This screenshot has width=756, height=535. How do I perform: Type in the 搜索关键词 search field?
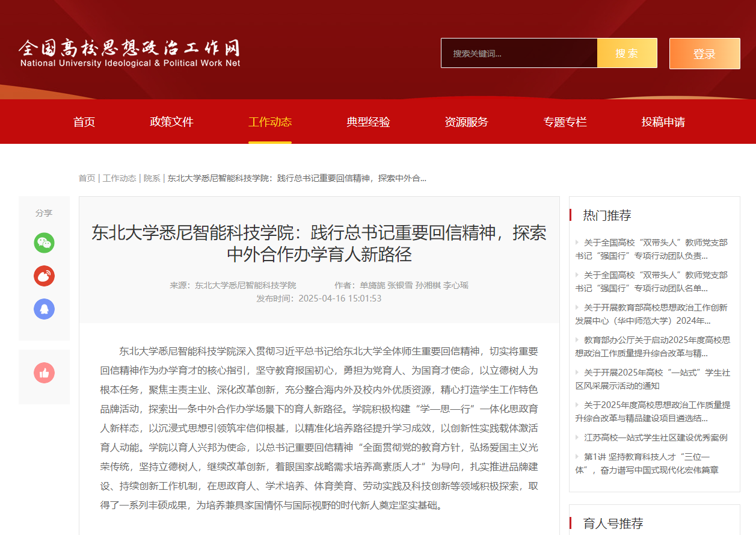pos(518,54)
